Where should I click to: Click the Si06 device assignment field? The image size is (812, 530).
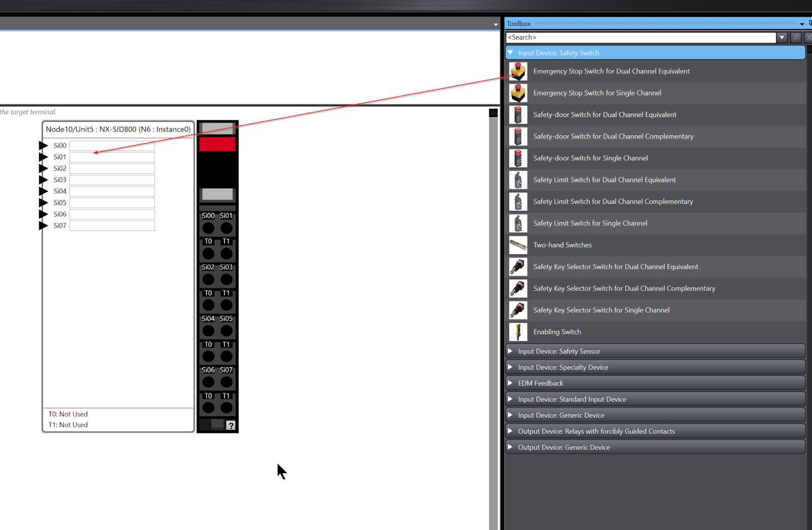coord(112,214)
